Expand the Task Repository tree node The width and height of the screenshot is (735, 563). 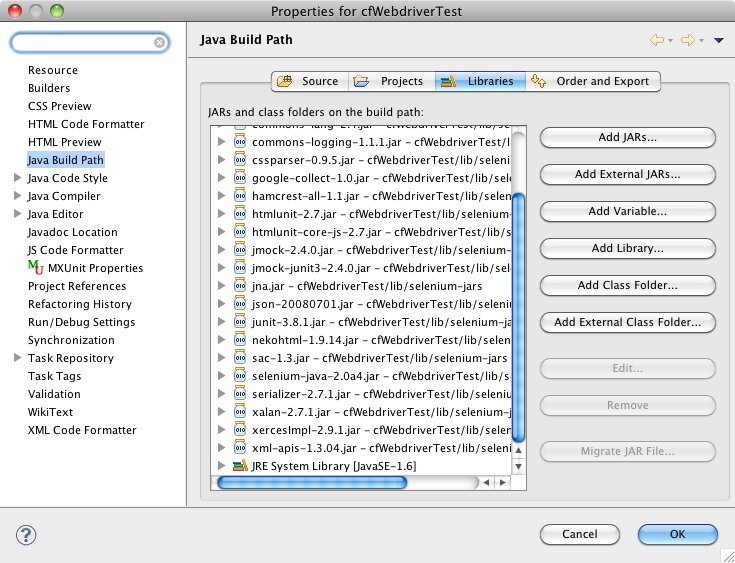click(17, 358)
